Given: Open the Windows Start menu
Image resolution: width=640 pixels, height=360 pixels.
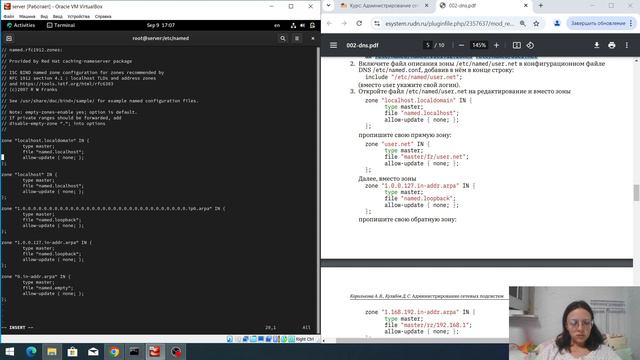Looking at the screenshot, I should point(10,352).
